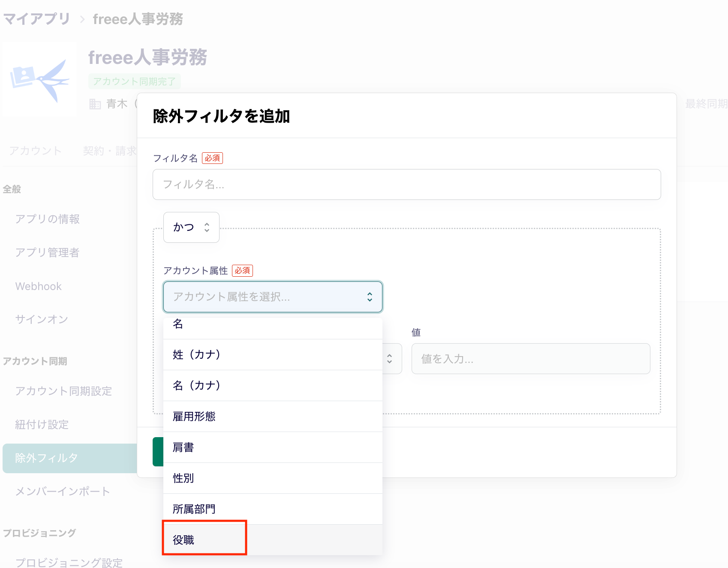Select 役職 from the attribute list

pos(184,540)
